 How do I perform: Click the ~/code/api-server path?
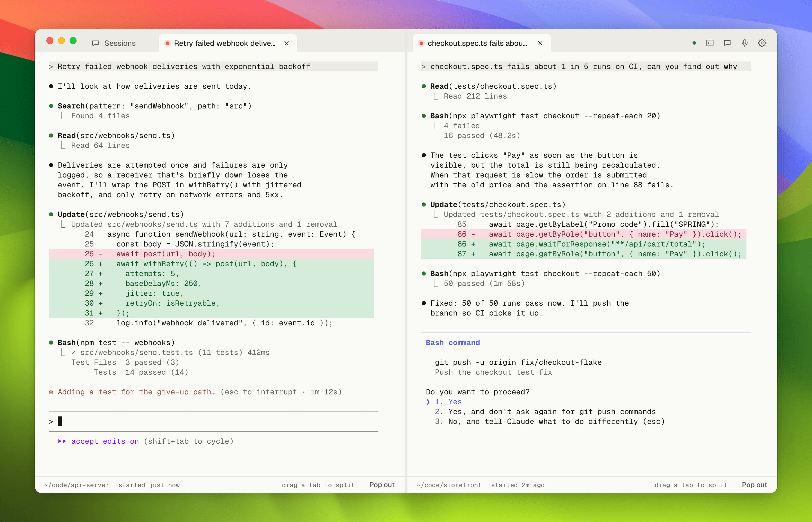point(77,485)
